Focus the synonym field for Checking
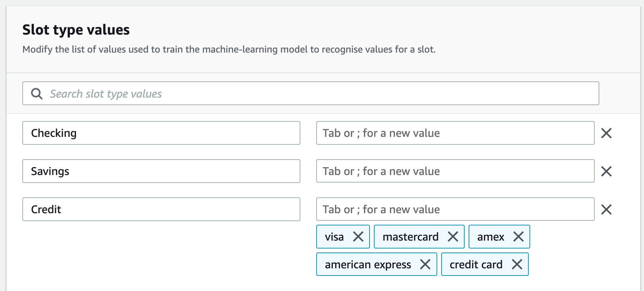This screenshot has height=291, width=644. tap(455, 133)
